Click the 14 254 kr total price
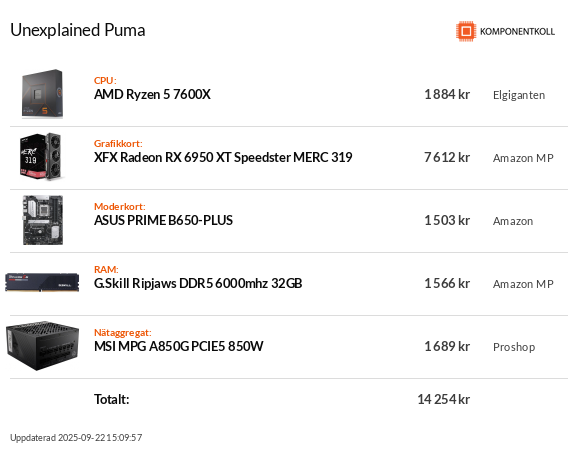The width and height of the screenshot is (577, 451). [x=443, y=399]
